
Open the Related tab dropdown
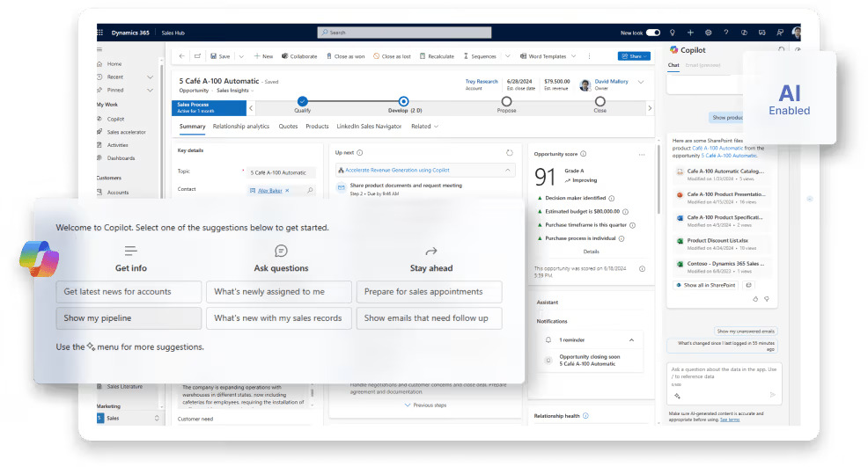(424, 127)
